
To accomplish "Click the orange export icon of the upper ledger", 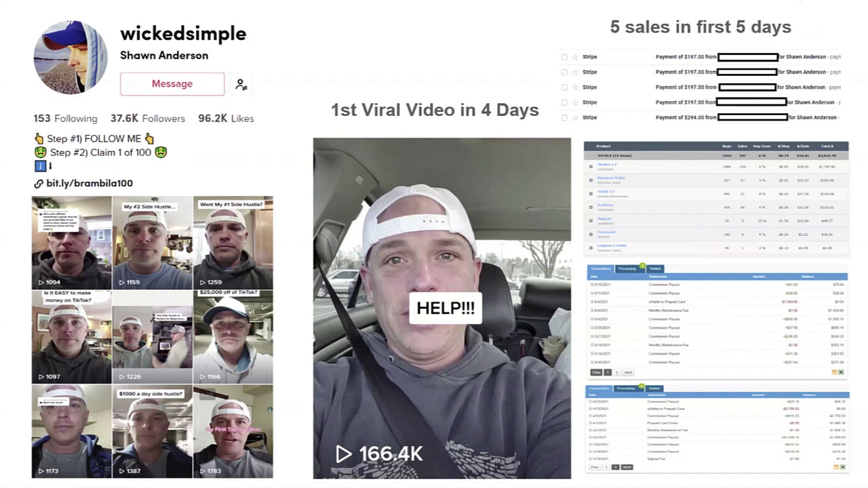I will 835,372.
